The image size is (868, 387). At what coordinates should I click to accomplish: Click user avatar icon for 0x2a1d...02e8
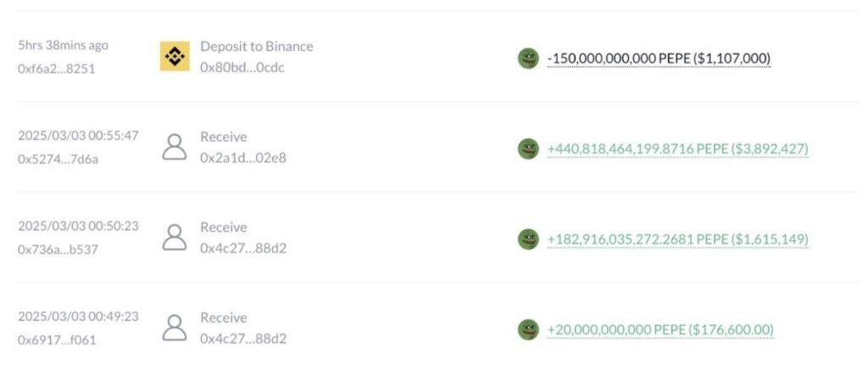point(175,147)
